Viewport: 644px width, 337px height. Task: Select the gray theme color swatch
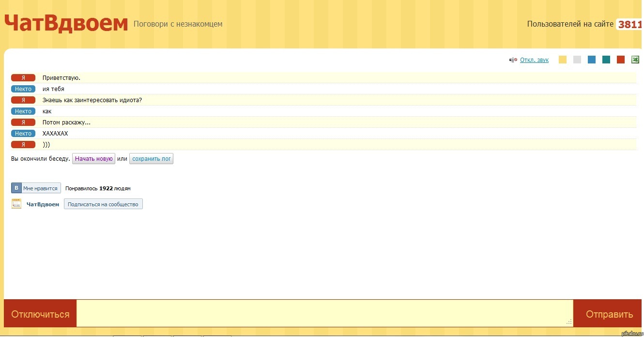577,60
